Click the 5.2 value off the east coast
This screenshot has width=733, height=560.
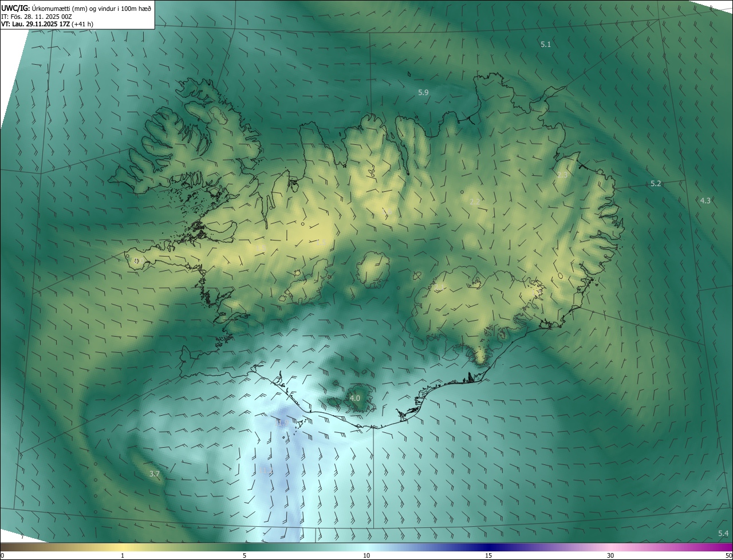coord(656,183)
